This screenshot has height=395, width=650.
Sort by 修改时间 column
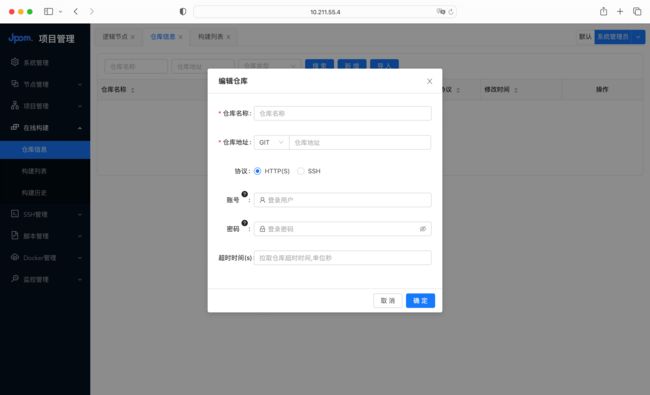[x=516, y=90]
